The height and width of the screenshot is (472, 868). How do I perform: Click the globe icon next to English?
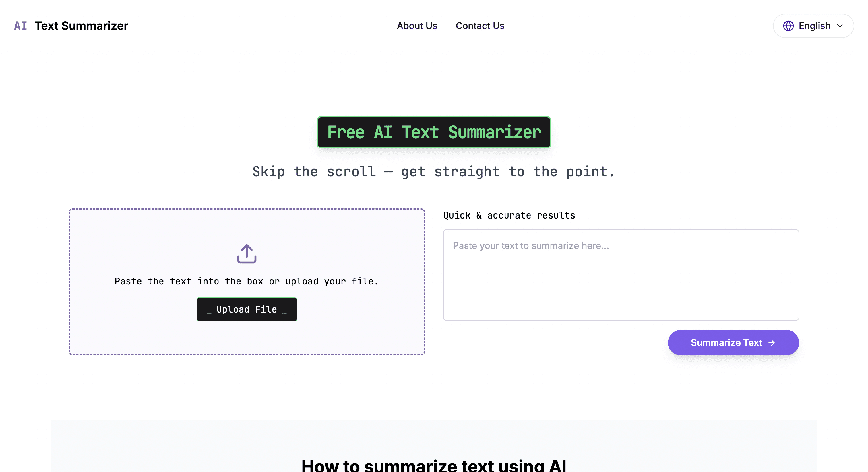coord(788,26)
